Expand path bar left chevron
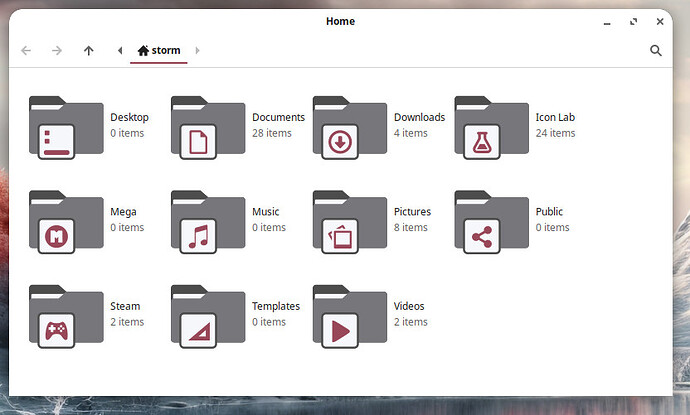This screenshot has width=690, height=415. [x=120, y=50]
